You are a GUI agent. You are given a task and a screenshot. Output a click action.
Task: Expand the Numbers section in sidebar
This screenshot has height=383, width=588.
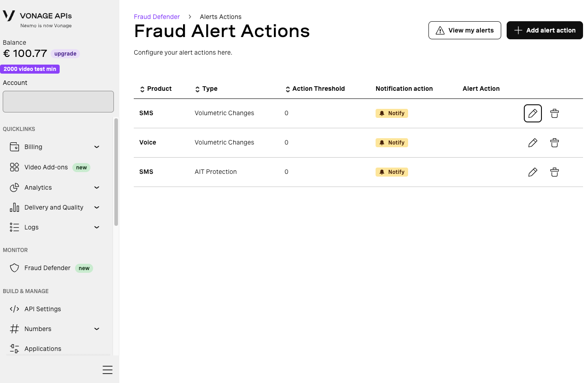tap(96, 328)
